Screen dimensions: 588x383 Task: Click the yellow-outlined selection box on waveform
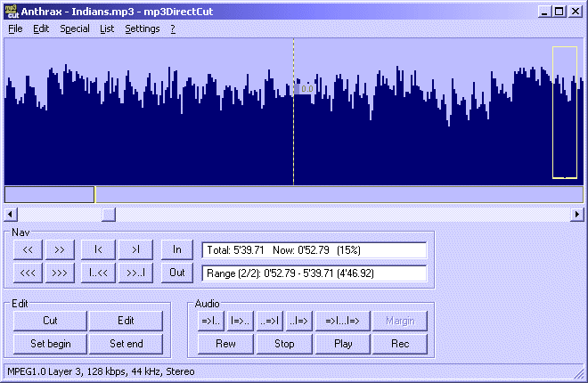tap(565, 112)
